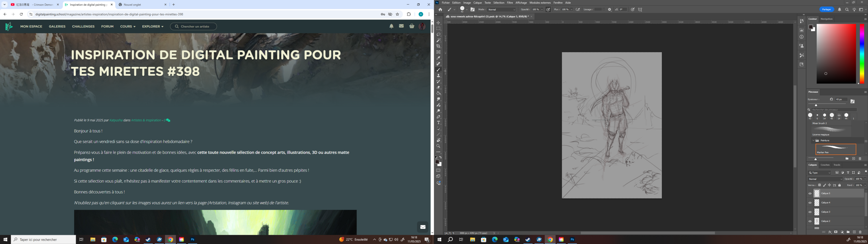
Task: Click the rainbow hue slider
Action: click(862, 54)
